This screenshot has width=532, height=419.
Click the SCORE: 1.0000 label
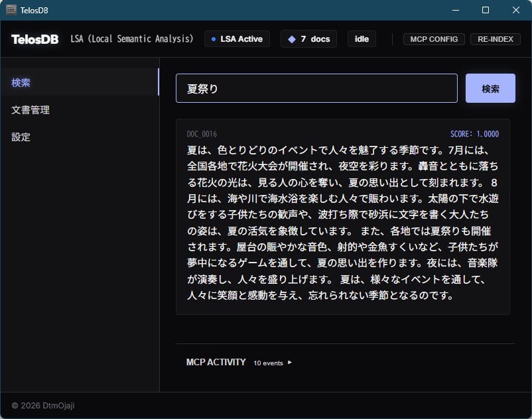[x=474, y=134]
